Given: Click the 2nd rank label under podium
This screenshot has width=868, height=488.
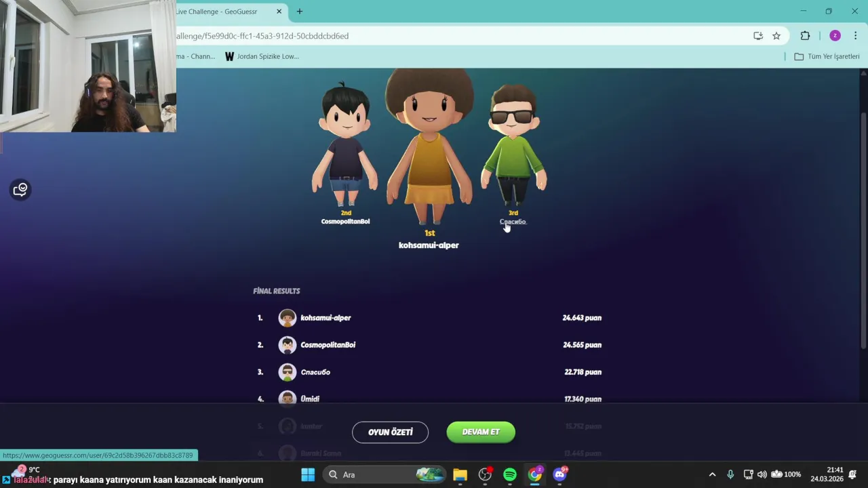Looking at the screenshot, I should (x=346, y=213).
